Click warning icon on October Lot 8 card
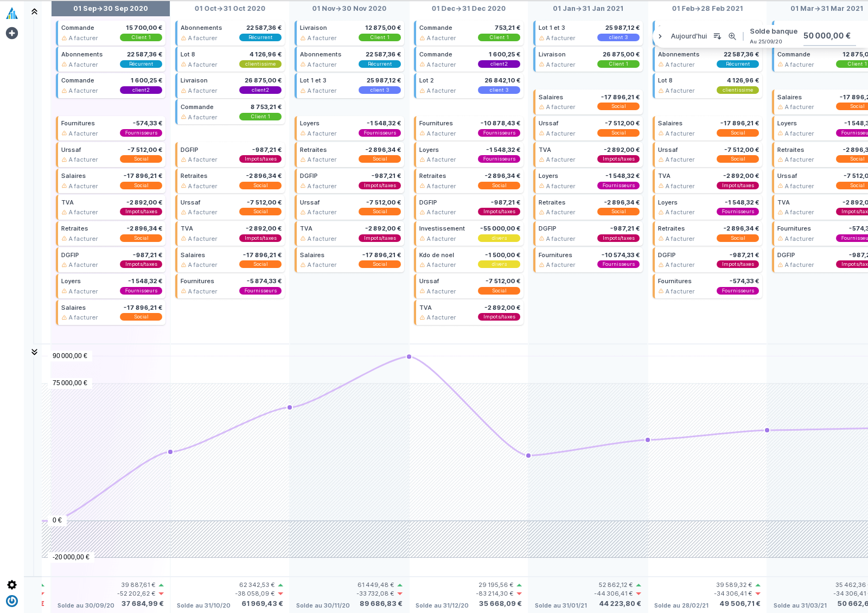Viewport: 868px width, 613px height. [183, 65]
